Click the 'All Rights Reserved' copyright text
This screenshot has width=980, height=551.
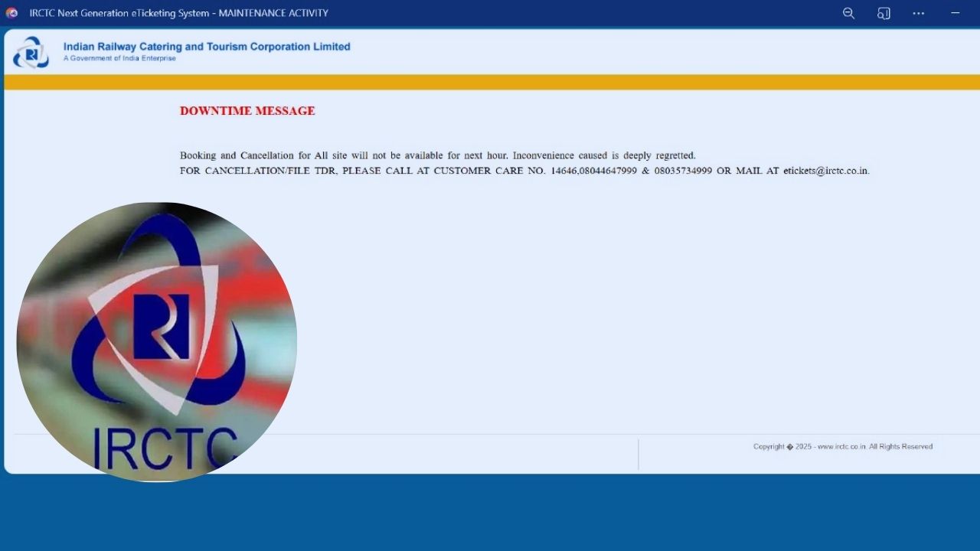[x=900, y=446]
